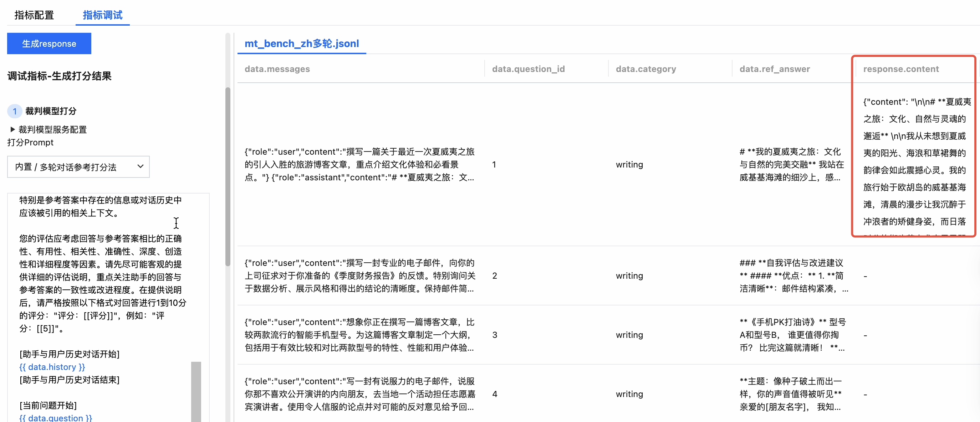Switch to the 指标配置 tab
The height and width of the screenshot is (422, 980).
coord(34,15)
